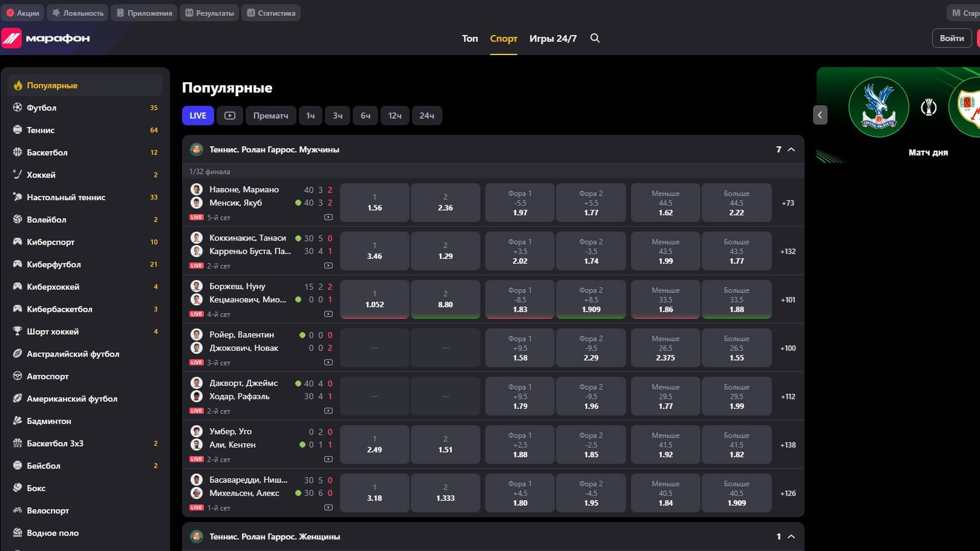980x551 pixels.
Task: Expand +132 more markets for Коккинакис match
Action: tap(788, 252)
